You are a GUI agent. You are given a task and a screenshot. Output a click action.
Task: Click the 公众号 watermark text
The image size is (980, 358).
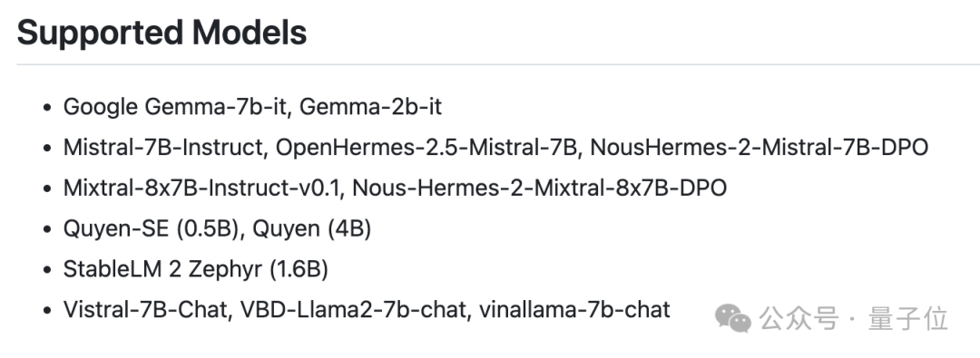(799, 319)
